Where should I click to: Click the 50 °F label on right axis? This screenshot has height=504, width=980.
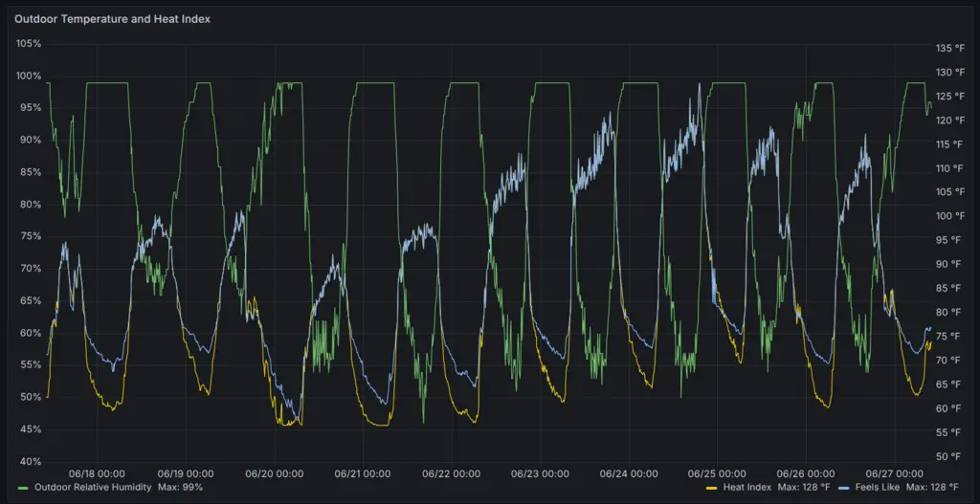click(947, 456)
